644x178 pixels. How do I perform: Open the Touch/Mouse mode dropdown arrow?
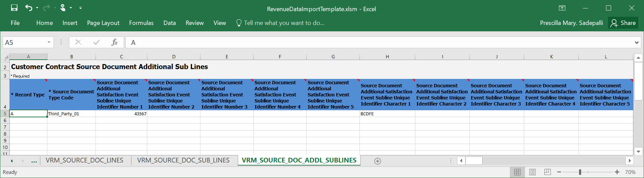pyautogui.click(x=71, y=8)
